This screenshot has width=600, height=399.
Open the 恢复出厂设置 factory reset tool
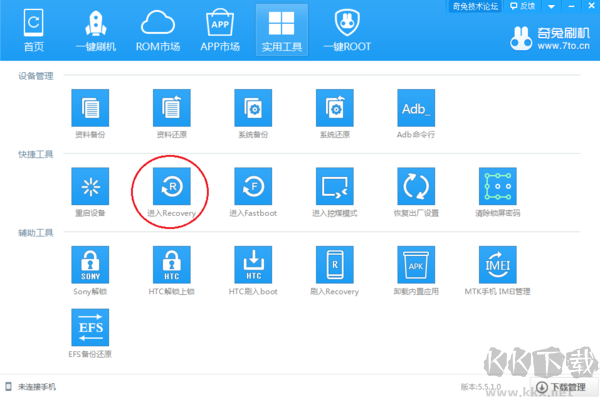416,186
